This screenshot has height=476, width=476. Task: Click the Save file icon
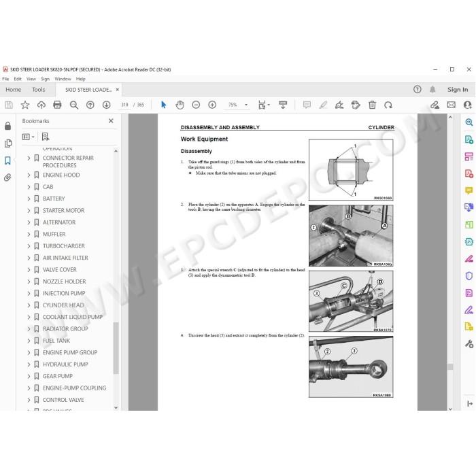pos(9,105)
